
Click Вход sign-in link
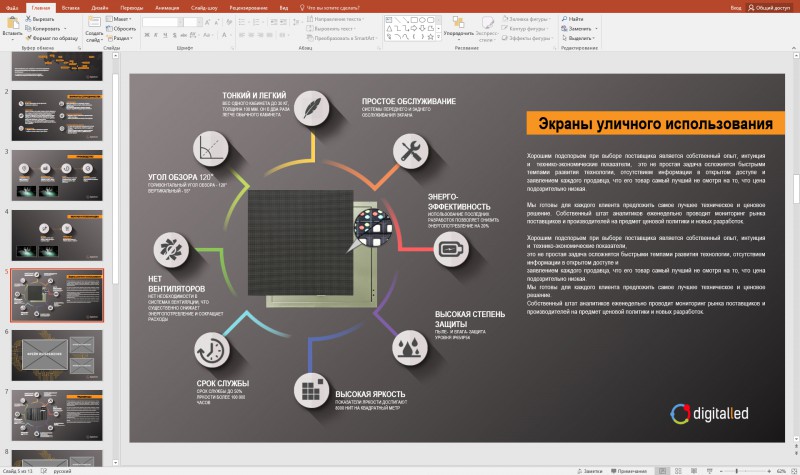coord(735,8)
